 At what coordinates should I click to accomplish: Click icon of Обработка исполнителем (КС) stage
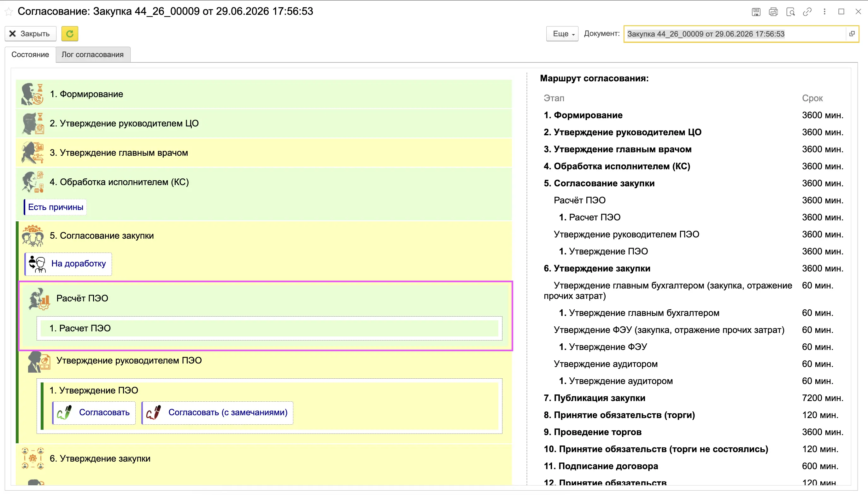(32, 182)
